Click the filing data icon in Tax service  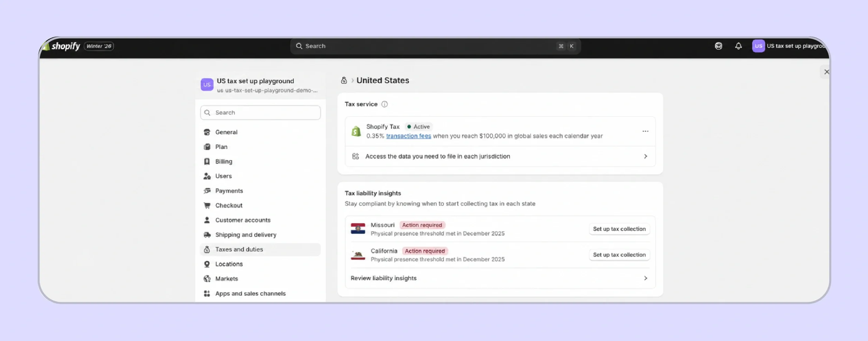click(x=355, y=156)
